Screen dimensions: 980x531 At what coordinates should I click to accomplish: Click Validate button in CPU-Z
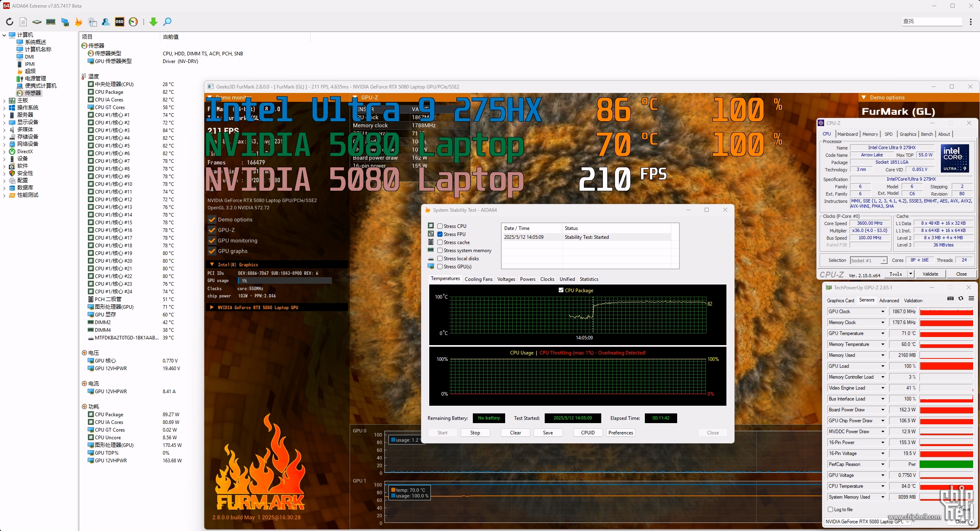930,274
